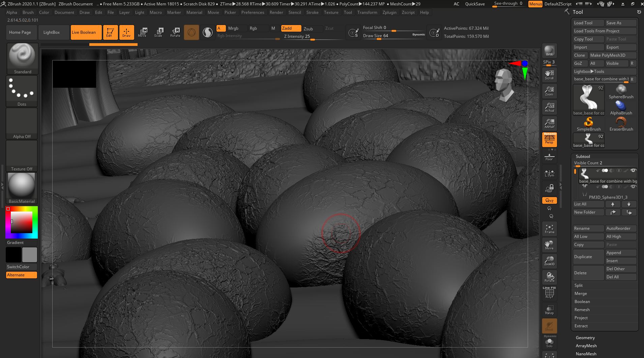Screen dimensions: 644x358
Task: Open the Transform menu
Action: pyautogui.click(x=367, y=12)
